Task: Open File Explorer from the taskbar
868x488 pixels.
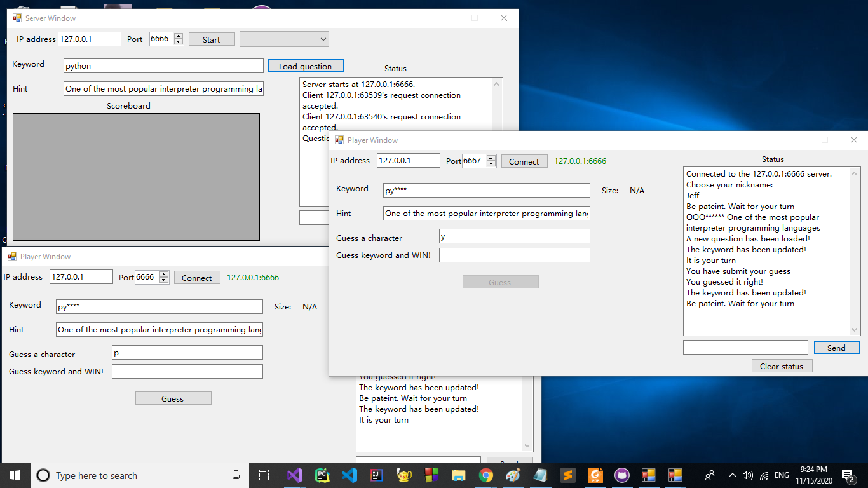Action: click(458, 475)
